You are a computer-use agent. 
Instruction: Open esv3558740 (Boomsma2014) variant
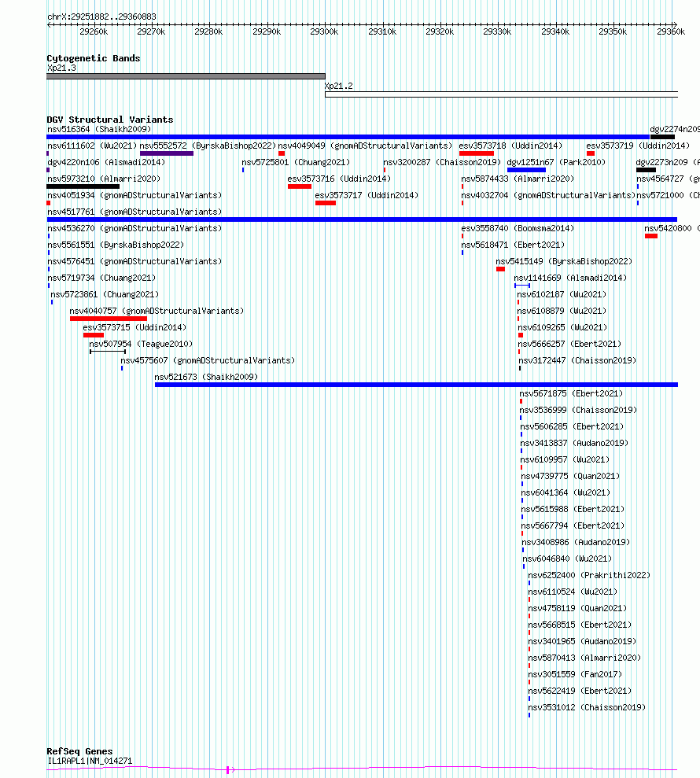tap(518, 228)
